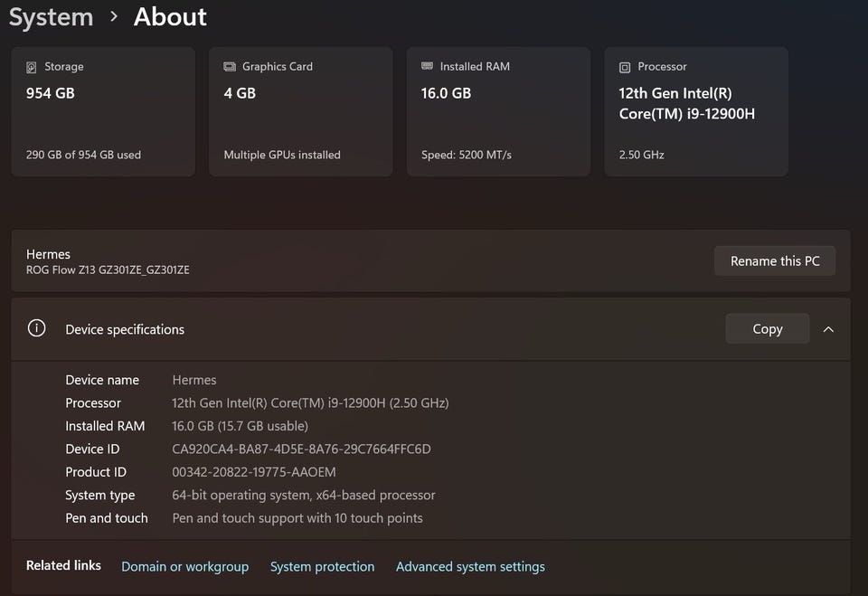Click the Graphics Card icon
This screenshot has height=596, width=868.
(x=229, y=66)
